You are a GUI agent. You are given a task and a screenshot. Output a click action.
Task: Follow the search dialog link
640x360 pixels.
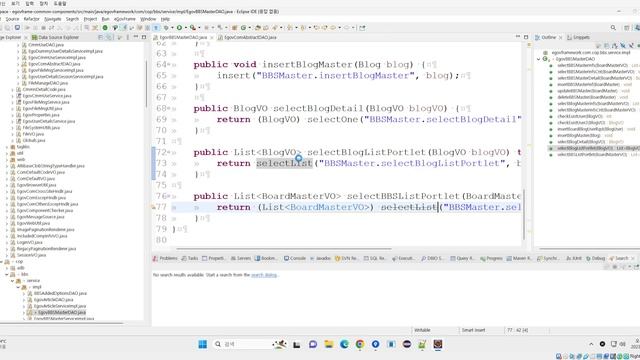pos(264,275)
